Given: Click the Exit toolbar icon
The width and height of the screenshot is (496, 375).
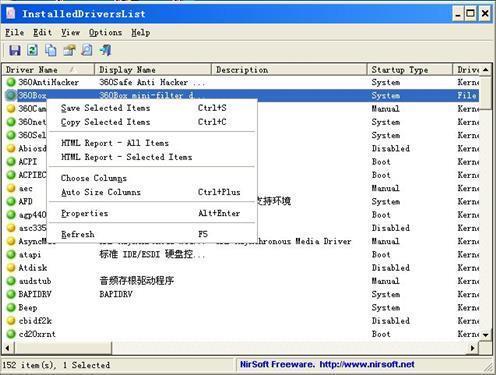Looking at the screenshot, I should tap(105, 50).
